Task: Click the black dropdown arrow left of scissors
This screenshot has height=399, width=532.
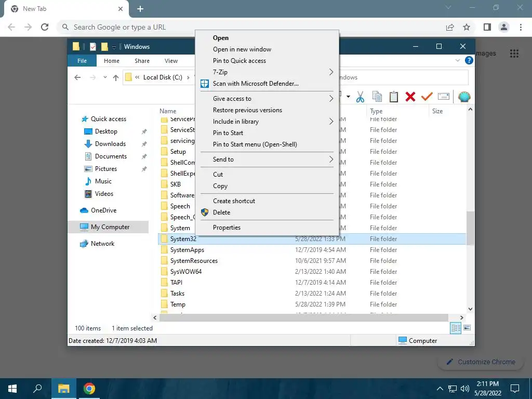Action: point(348,97)
